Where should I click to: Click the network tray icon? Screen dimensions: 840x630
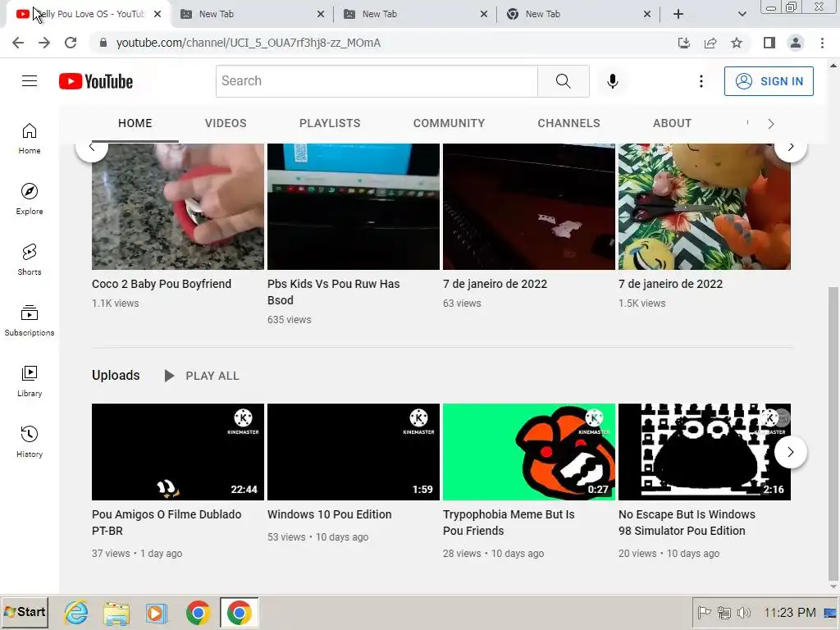click(x=724, y=612)
